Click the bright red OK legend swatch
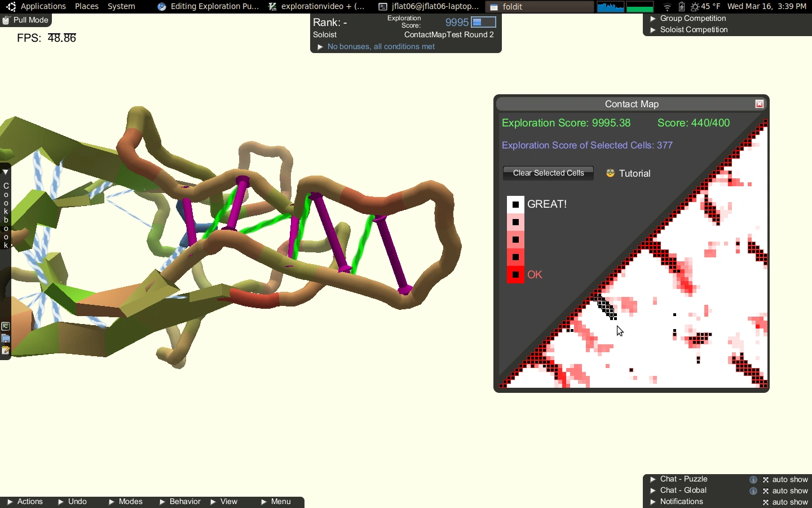812x508 pixels. (515, 275)
